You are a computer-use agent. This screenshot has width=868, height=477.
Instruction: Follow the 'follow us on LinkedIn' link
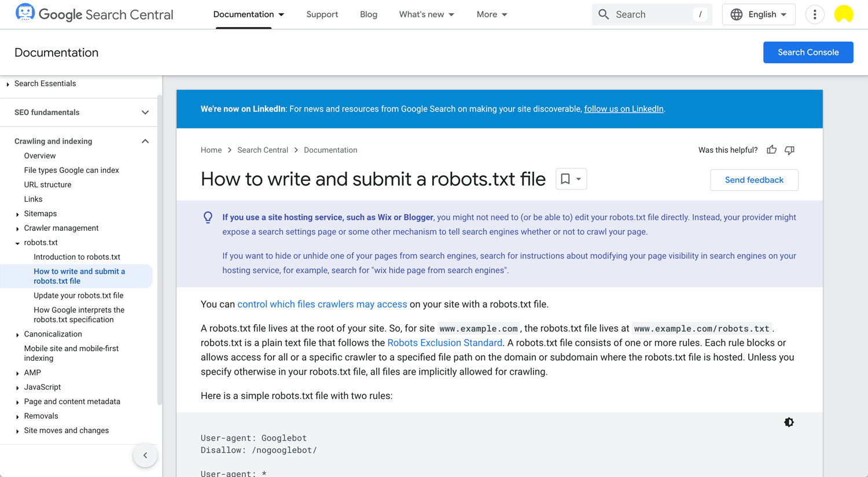coord(624,109)
